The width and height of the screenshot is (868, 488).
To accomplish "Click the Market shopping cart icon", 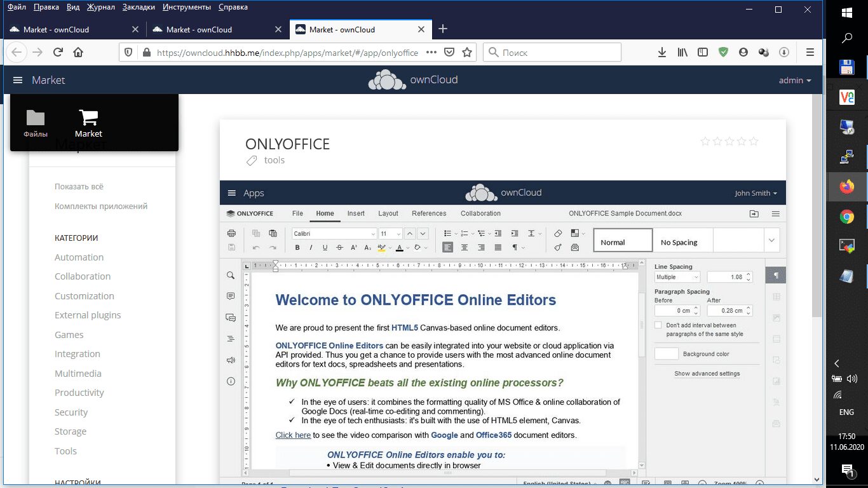I will [x=88, y=118].
